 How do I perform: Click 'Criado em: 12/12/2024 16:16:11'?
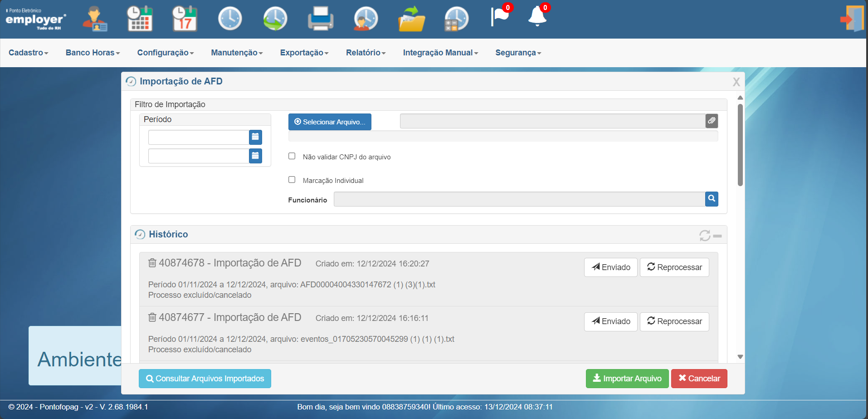[x=372, y=318]
